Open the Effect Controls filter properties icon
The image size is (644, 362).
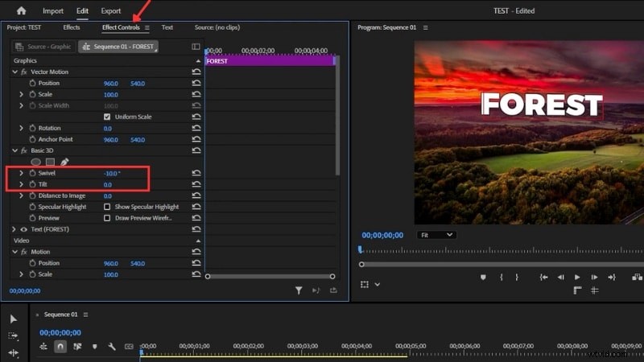tap(299, 290)
